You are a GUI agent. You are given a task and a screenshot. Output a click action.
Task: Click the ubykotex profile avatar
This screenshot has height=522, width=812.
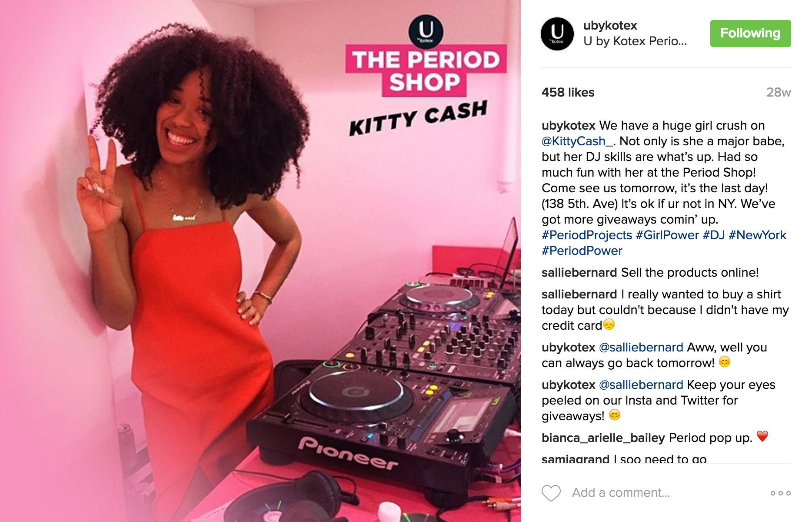point(557,33)
